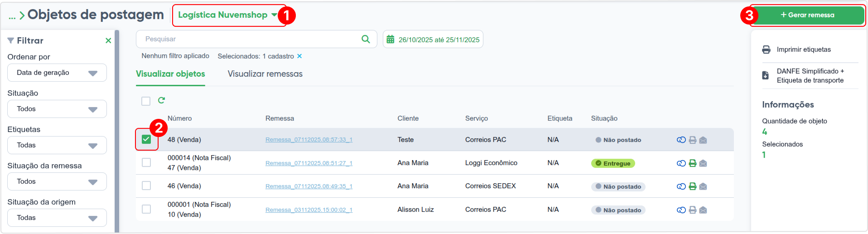Screen dimensions: 868x234
Task: Open the Remessa_07112025.08:49:35_1 link
Action: pyautogui.click(x=309, y=186)
